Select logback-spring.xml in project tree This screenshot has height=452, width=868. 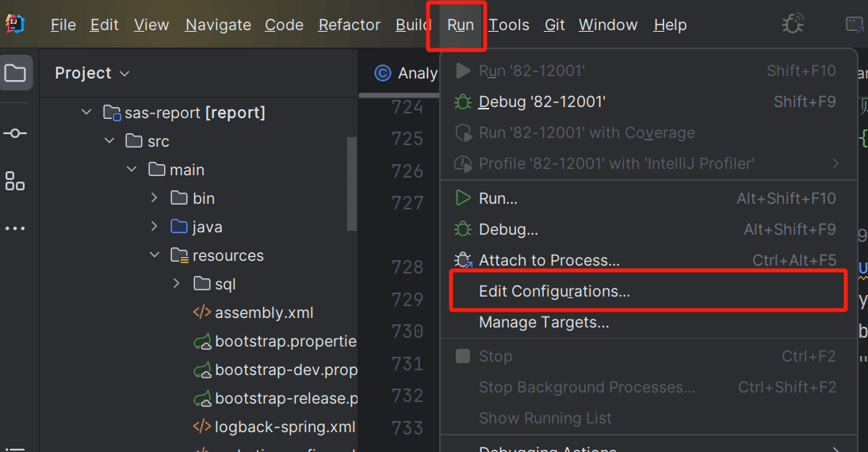[285, 427]
